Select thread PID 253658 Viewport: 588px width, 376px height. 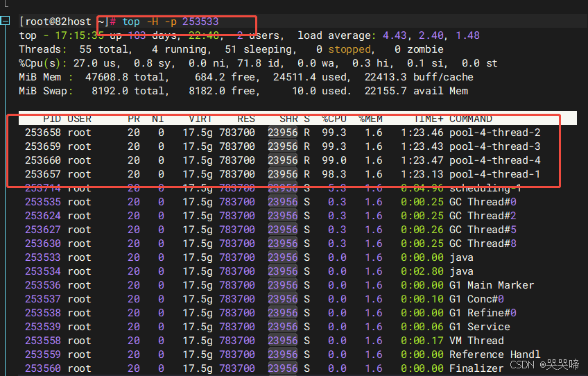43,133
